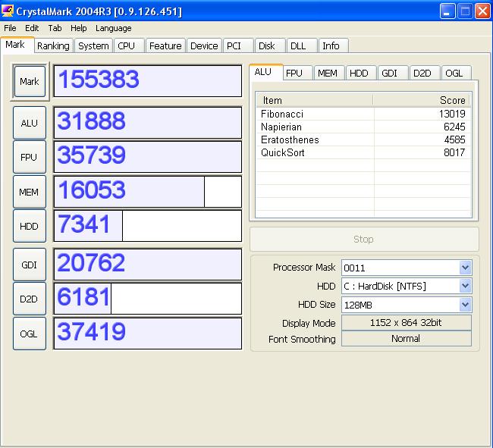Click the total Mark score 155383

[148, 81]
